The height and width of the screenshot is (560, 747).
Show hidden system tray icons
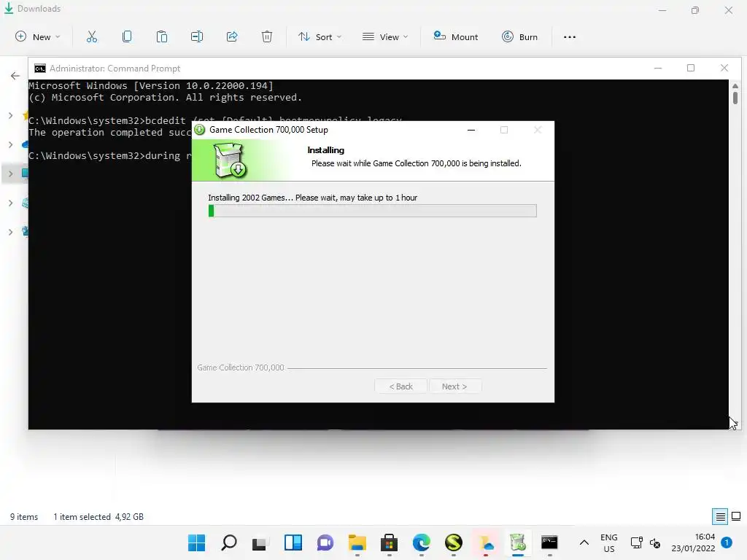(x=584, y=542)
